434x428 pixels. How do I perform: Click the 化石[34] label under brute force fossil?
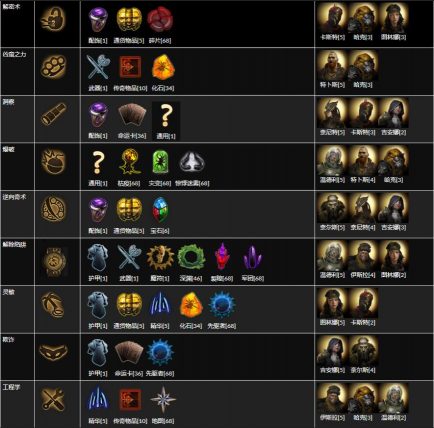click(x=163, y=88)
